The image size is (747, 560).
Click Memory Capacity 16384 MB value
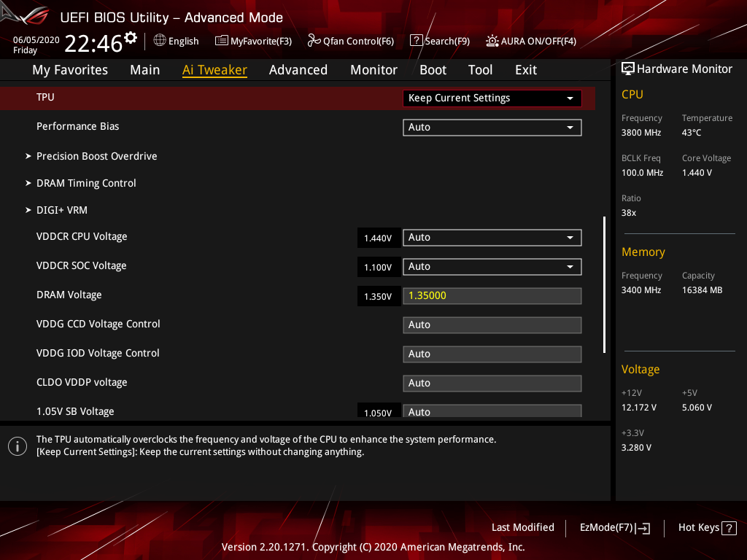(x=703, y=290)
